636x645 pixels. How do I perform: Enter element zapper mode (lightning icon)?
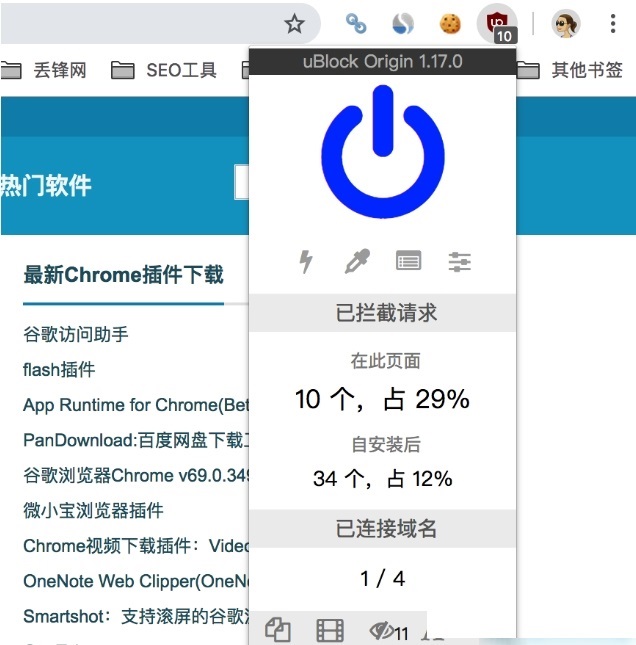pos(306,261)
